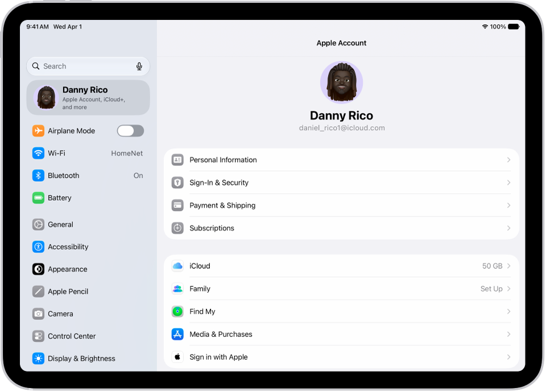Click the Accessibility icon
The image size is (546, 392).
pos(38,247)
